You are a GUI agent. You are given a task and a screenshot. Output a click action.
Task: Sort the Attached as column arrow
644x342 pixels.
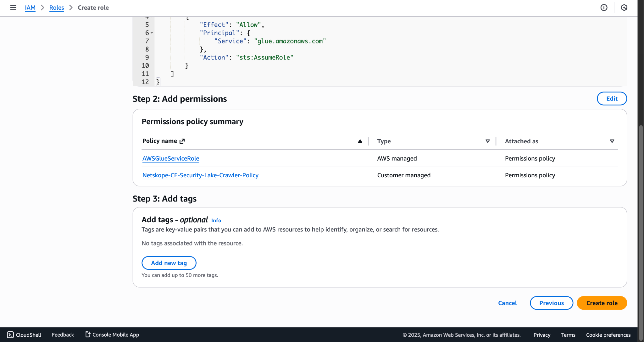point(612,141)
